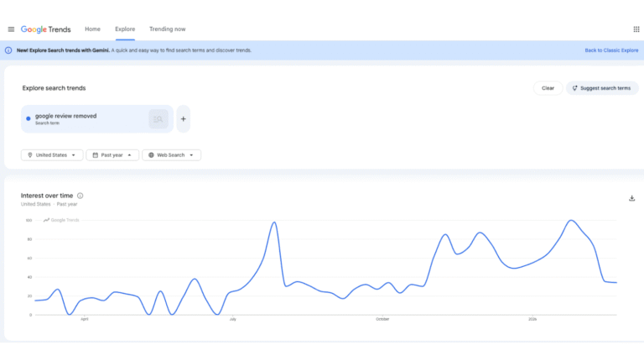
Task: Click the 'Interest over time' title
Action: (x=47, y=196)
